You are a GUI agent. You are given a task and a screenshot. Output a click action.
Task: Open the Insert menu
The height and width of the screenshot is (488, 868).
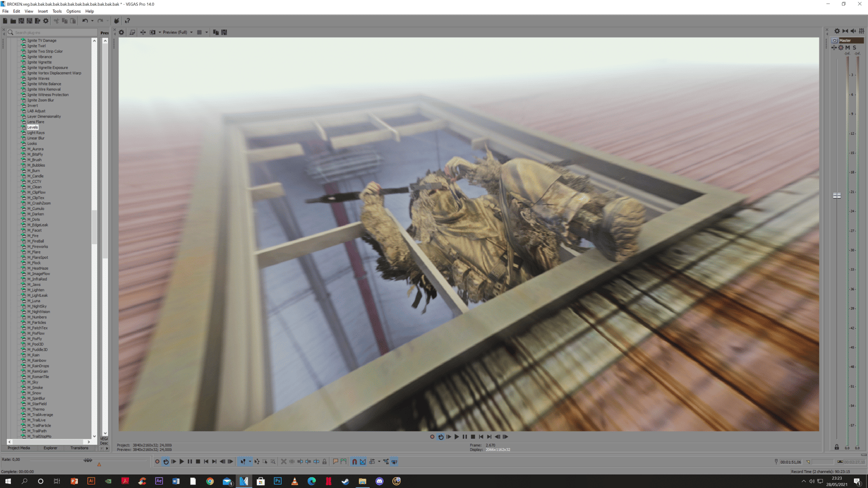point(43,11)
